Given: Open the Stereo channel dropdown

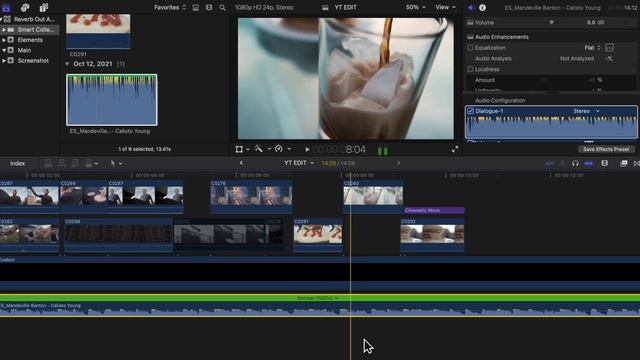Looking at the screenshot, I should [x=587, y=111].
